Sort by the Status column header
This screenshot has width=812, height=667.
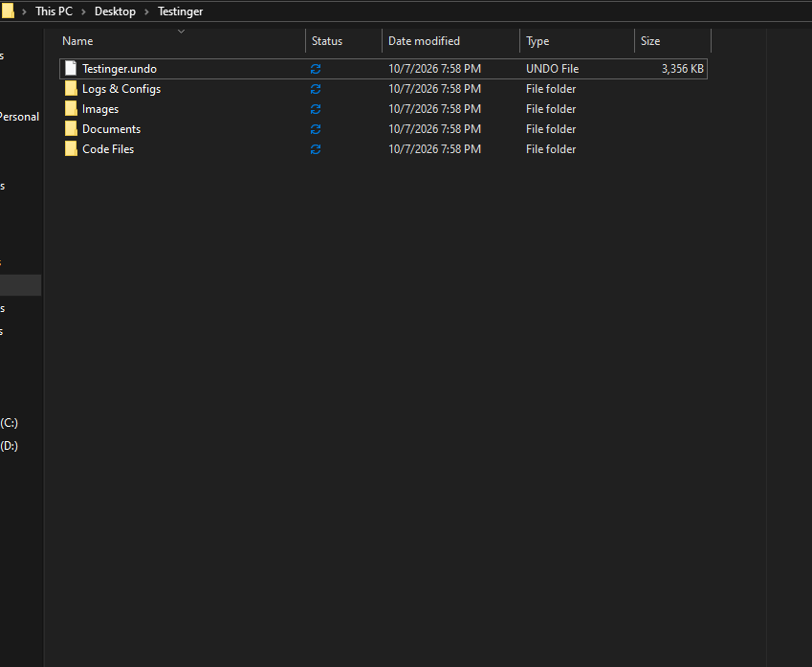tap(344, 41)
